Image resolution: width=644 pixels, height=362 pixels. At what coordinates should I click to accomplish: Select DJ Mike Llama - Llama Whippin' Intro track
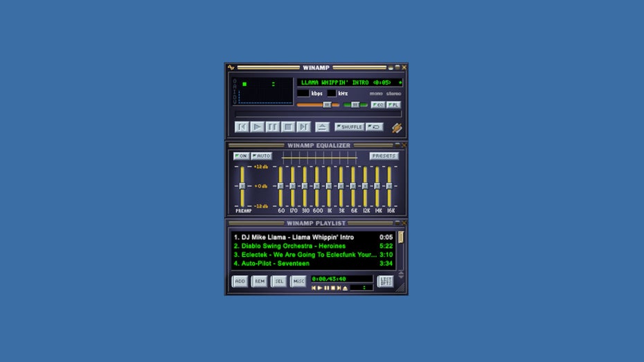314,237
